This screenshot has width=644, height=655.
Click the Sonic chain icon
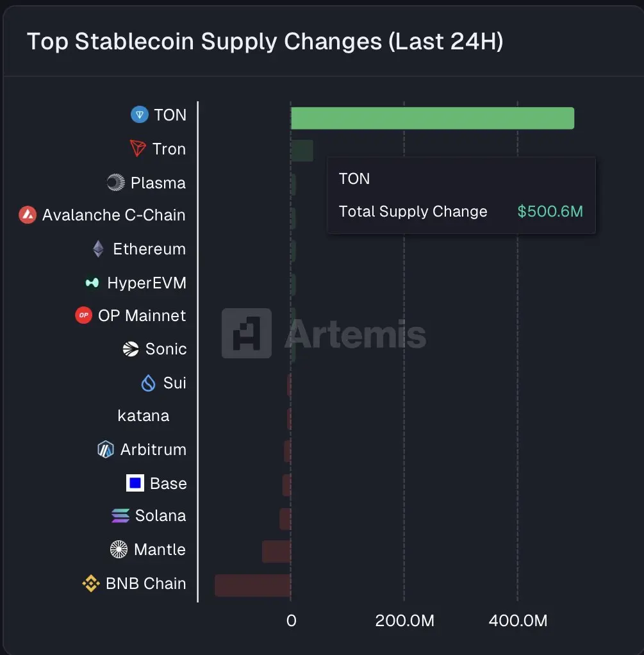tap(131, 349)
